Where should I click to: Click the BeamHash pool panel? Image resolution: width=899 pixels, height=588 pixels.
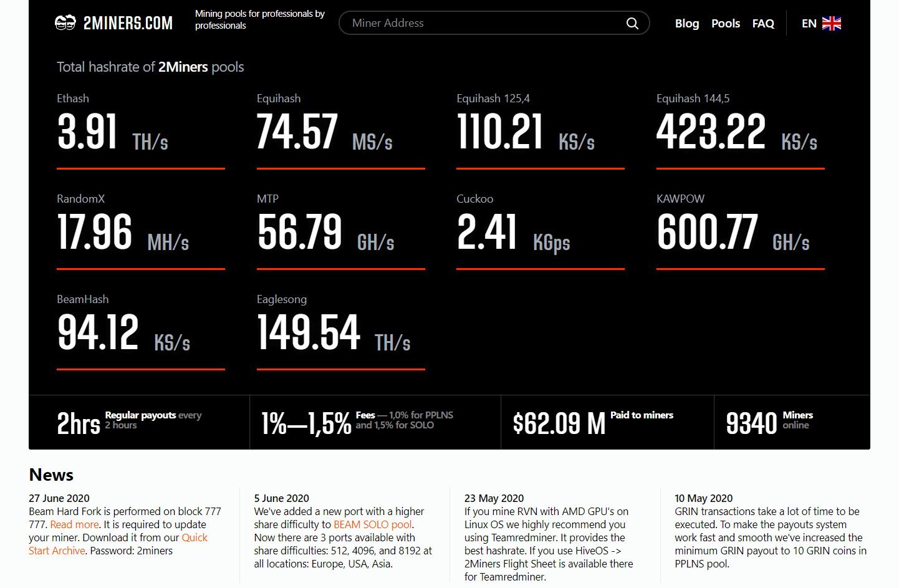(140, 327)
